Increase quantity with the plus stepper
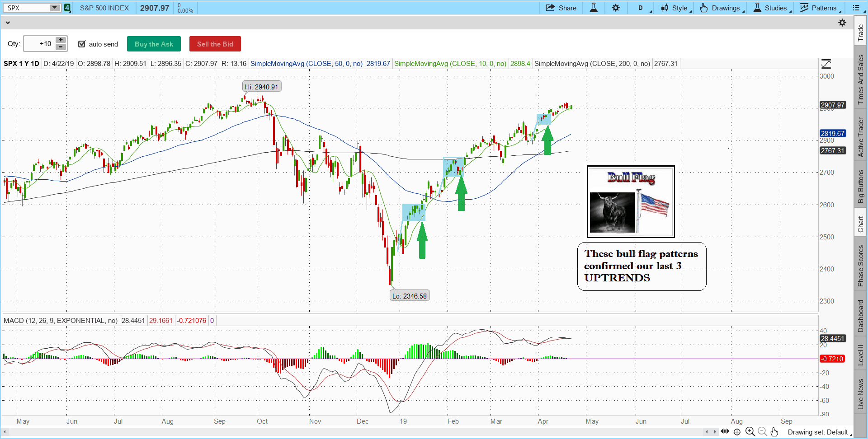The width and height of the screenshot is (868, 439). pyautogui.click(x=61, y=40)
